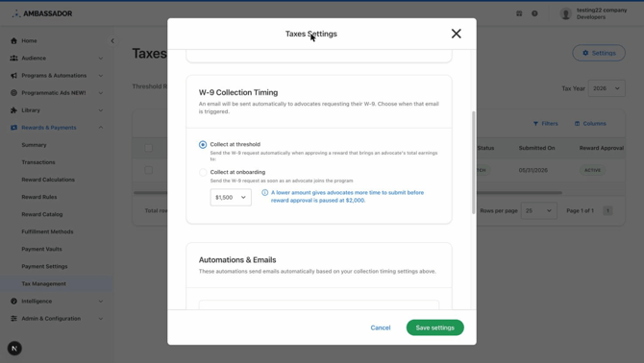The width and height of the screenshot is (644, 363).
Task: Open the Rows per page 25 dropdown
Action: coord(539,210)
